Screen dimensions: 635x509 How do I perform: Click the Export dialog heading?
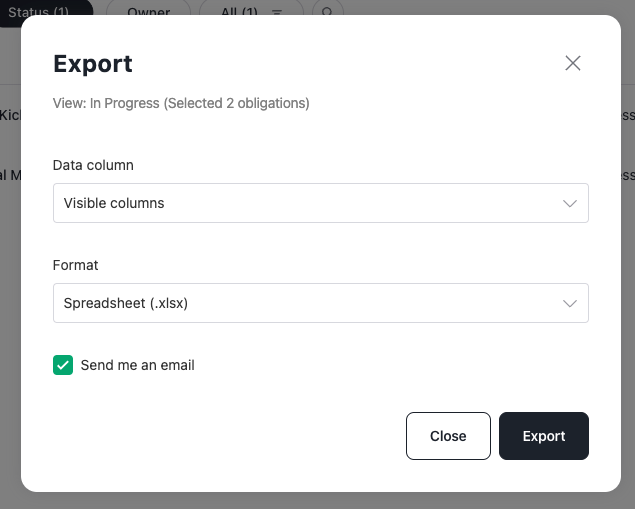(x=93, y=64)
